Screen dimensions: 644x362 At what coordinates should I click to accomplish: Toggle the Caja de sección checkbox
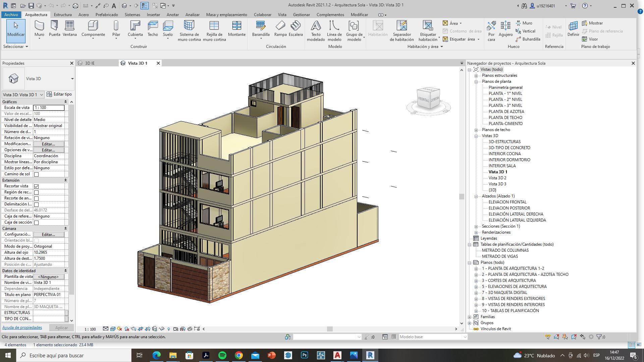tap(37, 223)
